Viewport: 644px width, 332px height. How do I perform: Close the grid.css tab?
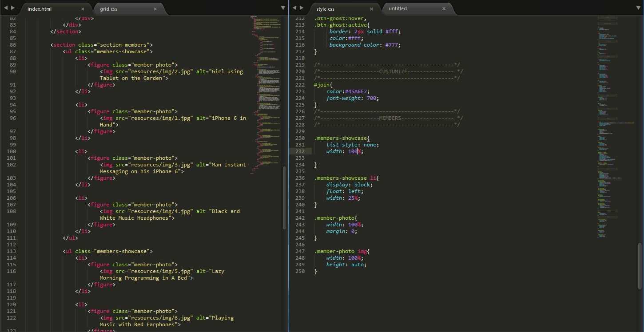(x=155, y=9)
